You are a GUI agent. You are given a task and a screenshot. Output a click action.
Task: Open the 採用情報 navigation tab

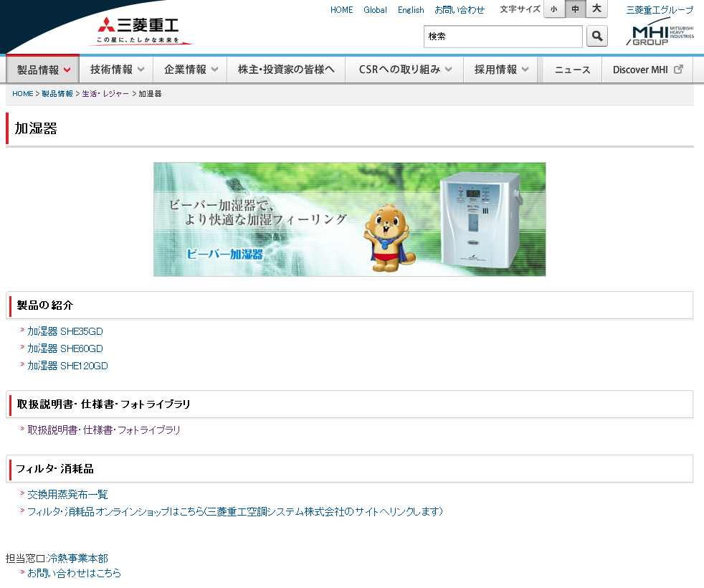(x=500, y=69)
